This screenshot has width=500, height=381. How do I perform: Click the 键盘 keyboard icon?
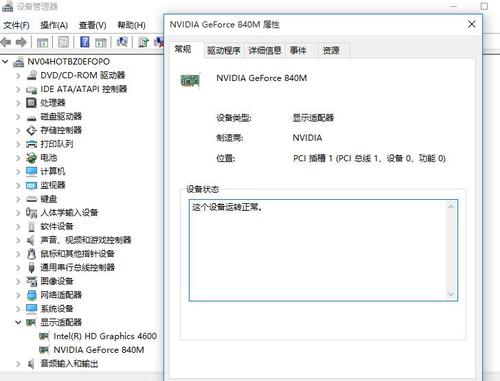coord(32,199)
